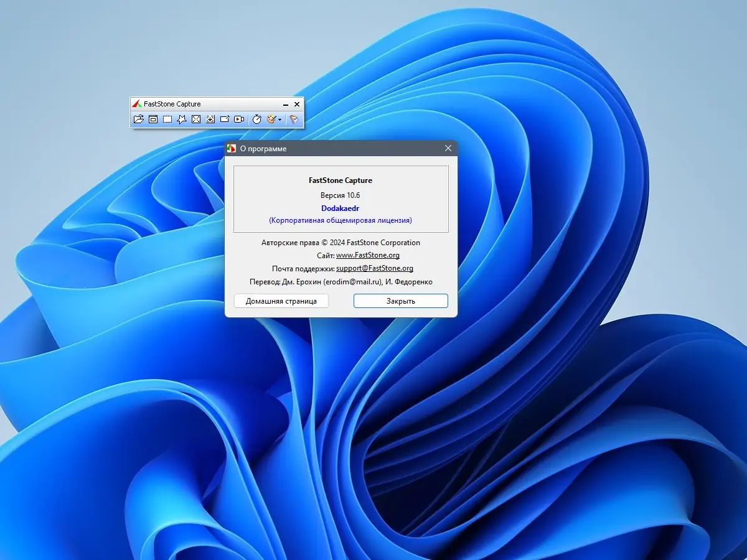This screenshot has height=560, width=747.
Task: Open FastStone Capture settings icon
Action: 294,119
